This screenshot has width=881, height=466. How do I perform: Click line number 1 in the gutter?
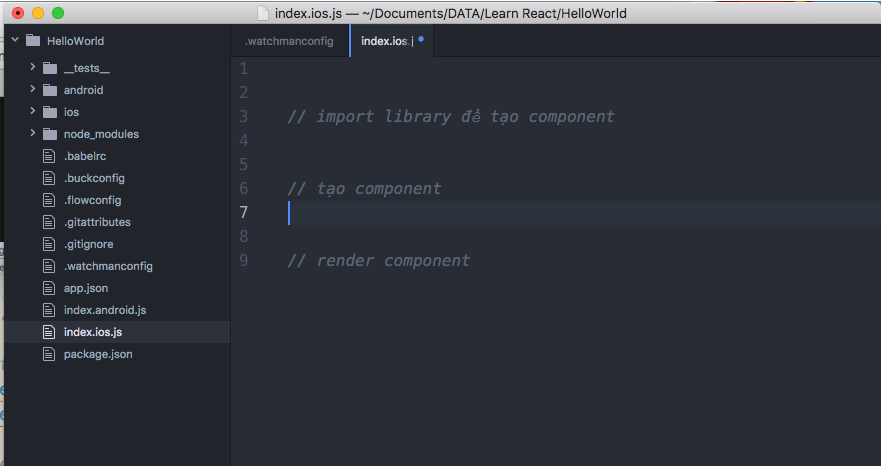(x=243, y=68)
